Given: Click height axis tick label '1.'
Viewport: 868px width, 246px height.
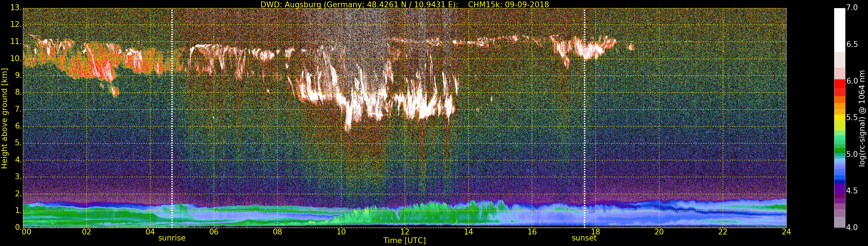Looking at the screenshot, I should click(x=18, y=210).
